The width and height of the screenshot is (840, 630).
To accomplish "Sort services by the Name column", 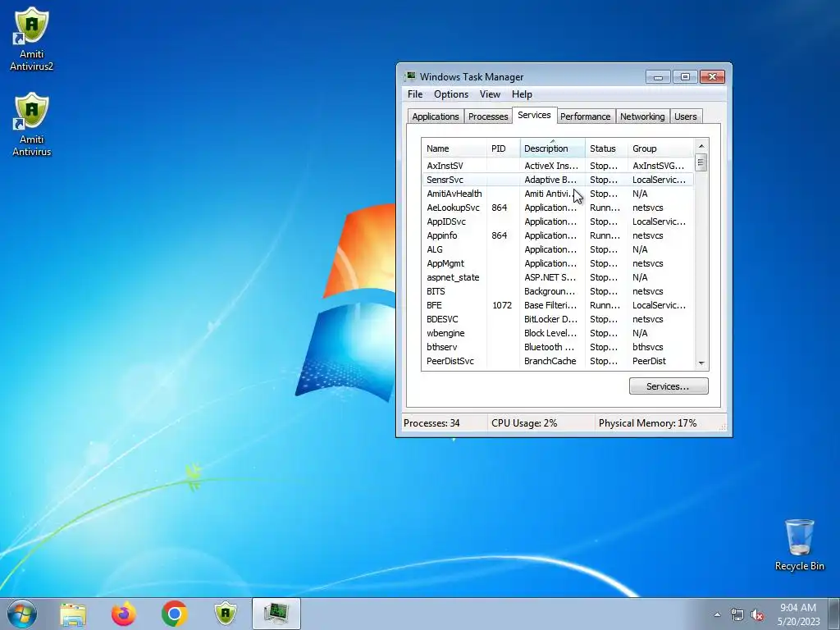I will tap(454, 148).
